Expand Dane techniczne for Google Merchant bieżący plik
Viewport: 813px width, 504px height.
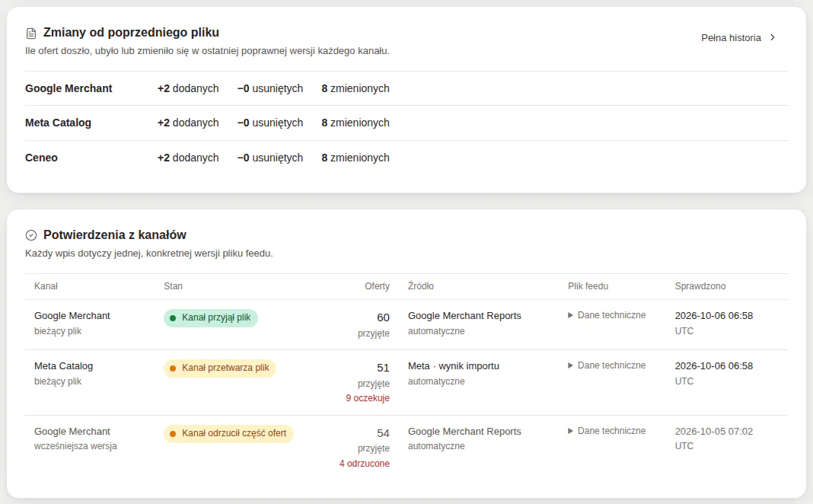pyautogui.click(x=607, y=315)
